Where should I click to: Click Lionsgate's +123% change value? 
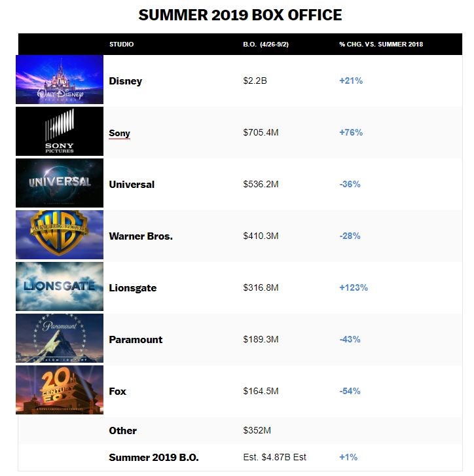click(x=354, y=288)
